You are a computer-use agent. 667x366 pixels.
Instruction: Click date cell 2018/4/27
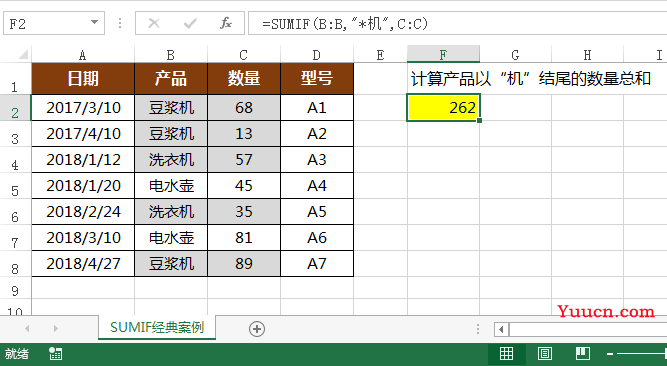pyautogui.click(x=83, y=263)
